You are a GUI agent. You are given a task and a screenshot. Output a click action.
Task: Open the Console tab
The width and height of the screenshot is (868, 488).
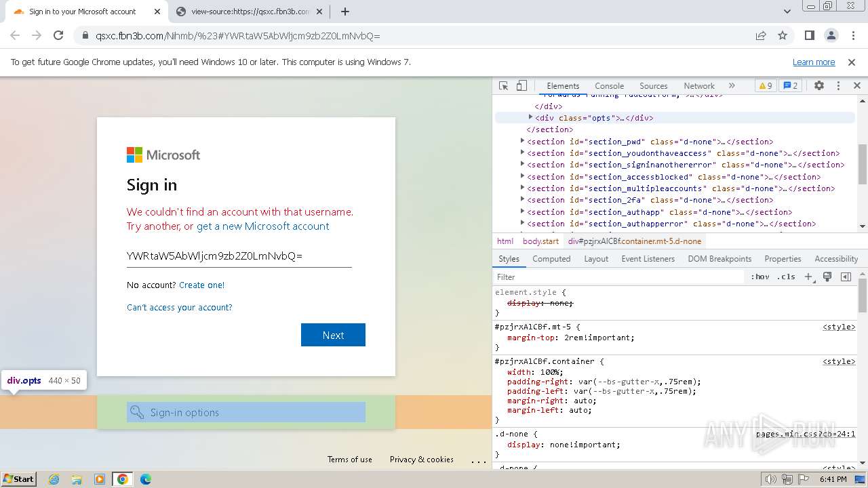tap(609, 86)
